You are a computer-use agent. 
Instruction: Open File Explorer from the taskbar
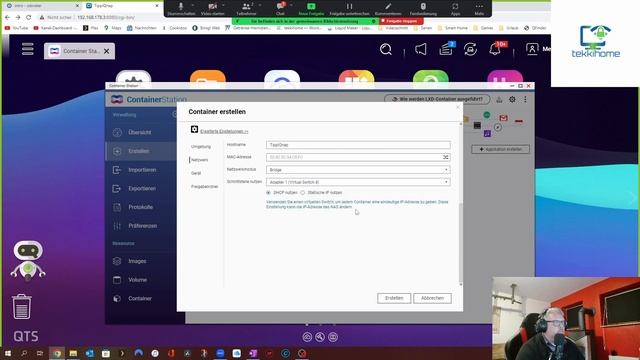73,353
